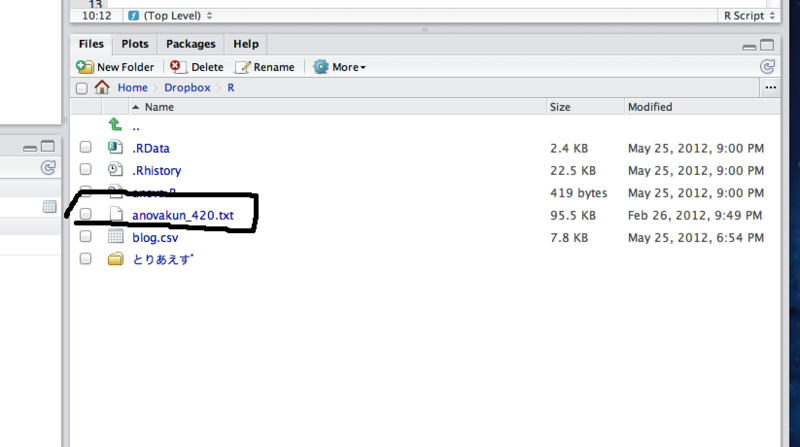
Task: Go to the home directory icon
Action: (x=102, y=87)
